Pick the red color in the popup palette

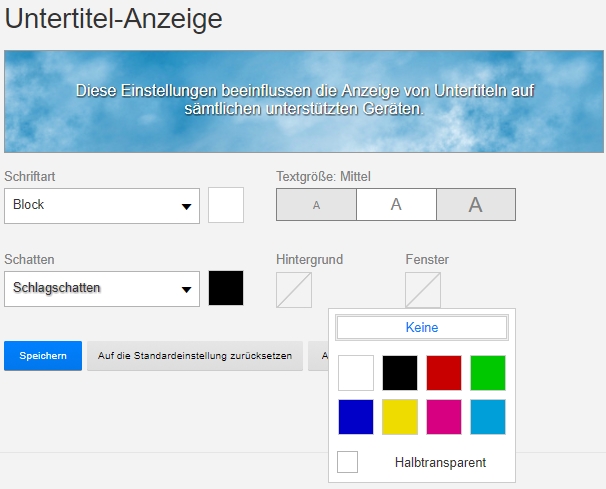coord(444,373)
